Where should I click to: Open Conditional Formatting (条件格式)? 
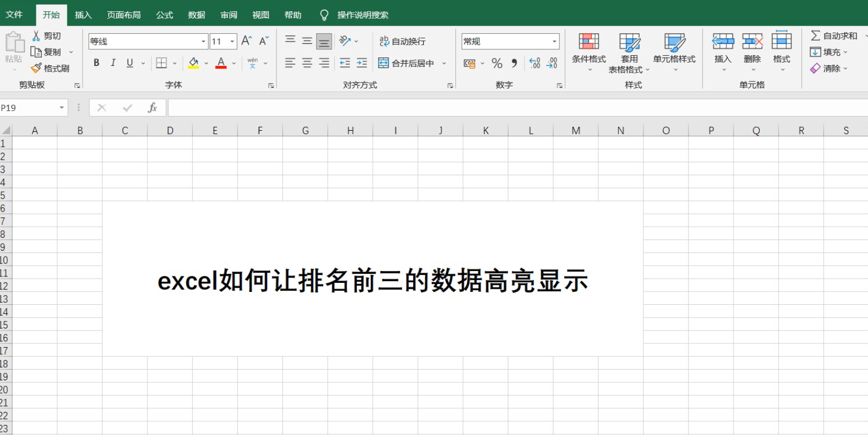pyautogui.click(x=589, y=51)
